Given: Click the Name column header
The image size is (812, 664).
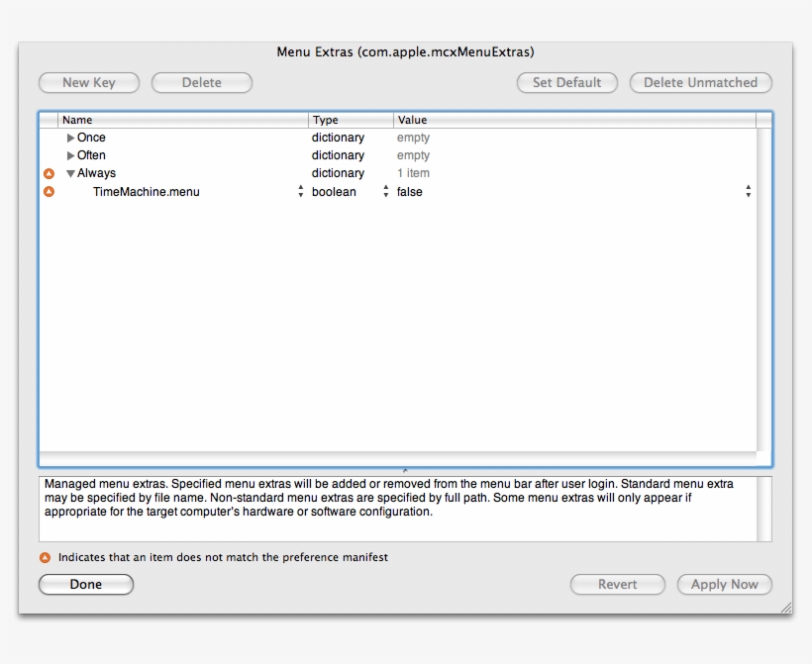Looking at the screenshot, I should tap(75, 120).
